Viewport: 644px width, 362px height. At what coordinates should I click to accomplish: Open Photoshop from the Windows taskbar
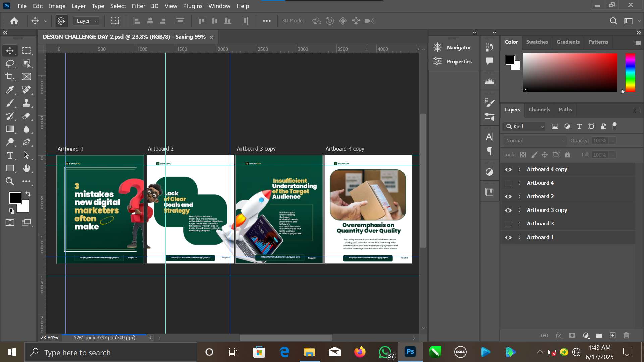(410, 352)
